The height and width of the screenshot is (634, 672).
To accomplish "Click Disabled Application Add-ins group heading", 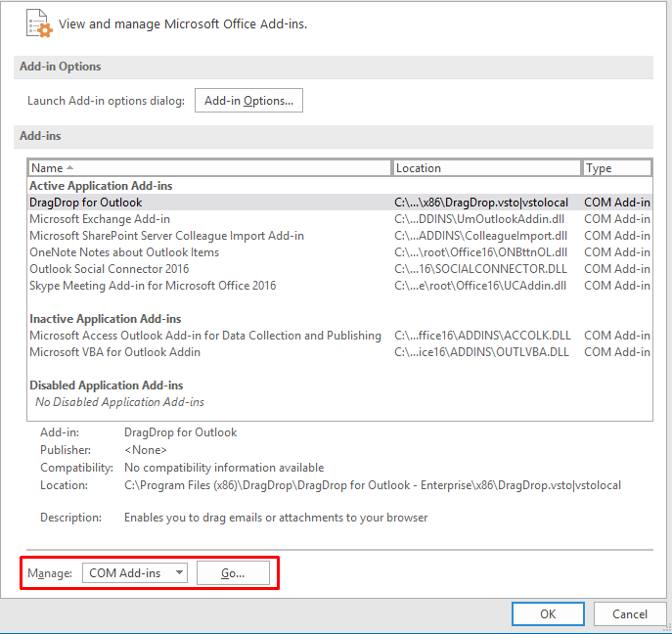I will (107, 385).
